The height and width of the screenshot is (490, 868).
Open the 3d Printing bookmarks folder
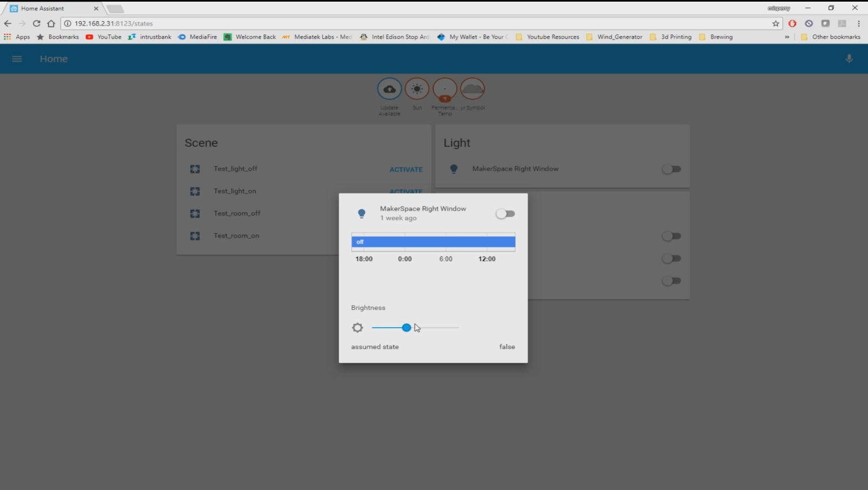pos(671,37)
